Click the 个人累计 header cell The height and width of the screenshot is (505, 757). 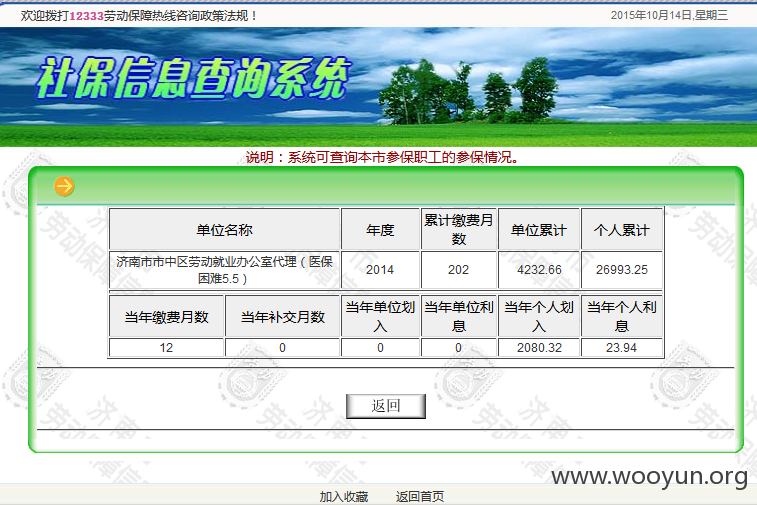(622, 229)
